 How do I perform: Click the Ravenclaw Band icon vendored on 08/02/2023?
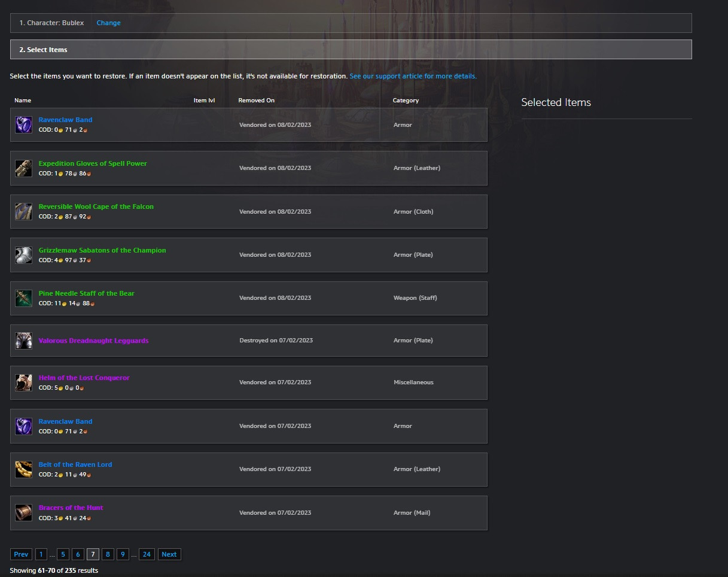[x=23, y=124]
